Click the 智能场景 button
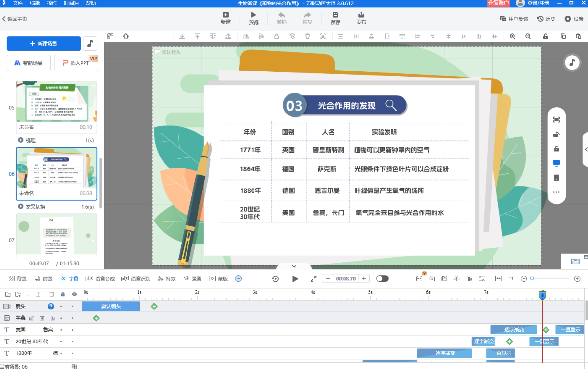Screen dimensions: 588x369 (x=28, y=63)
